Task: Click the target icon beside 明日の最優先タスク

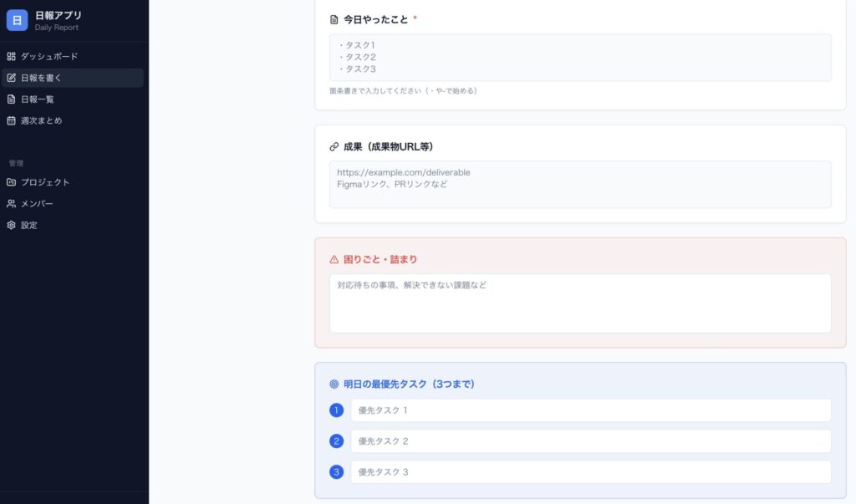Action: 334,384
